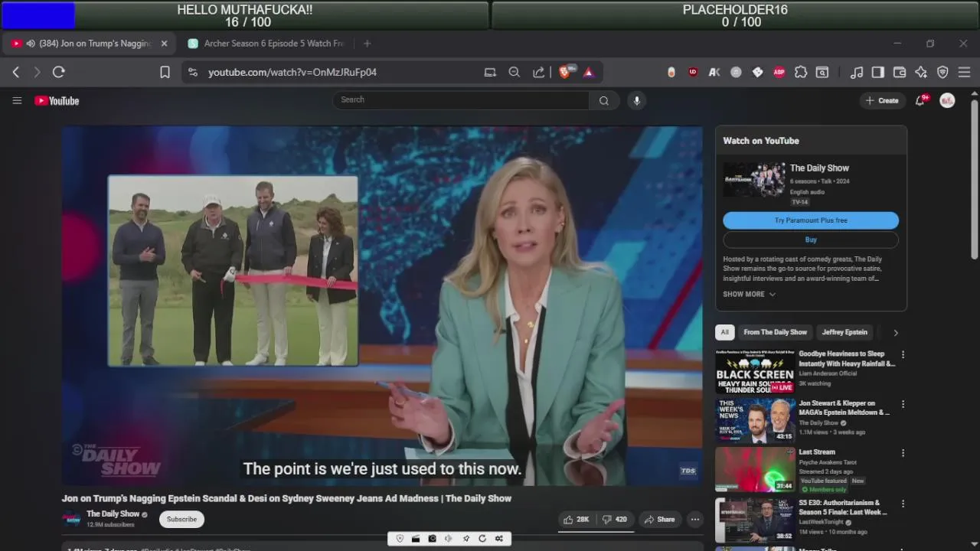
Task: Open the browser main hamburger menu
Action: point(964,72)
